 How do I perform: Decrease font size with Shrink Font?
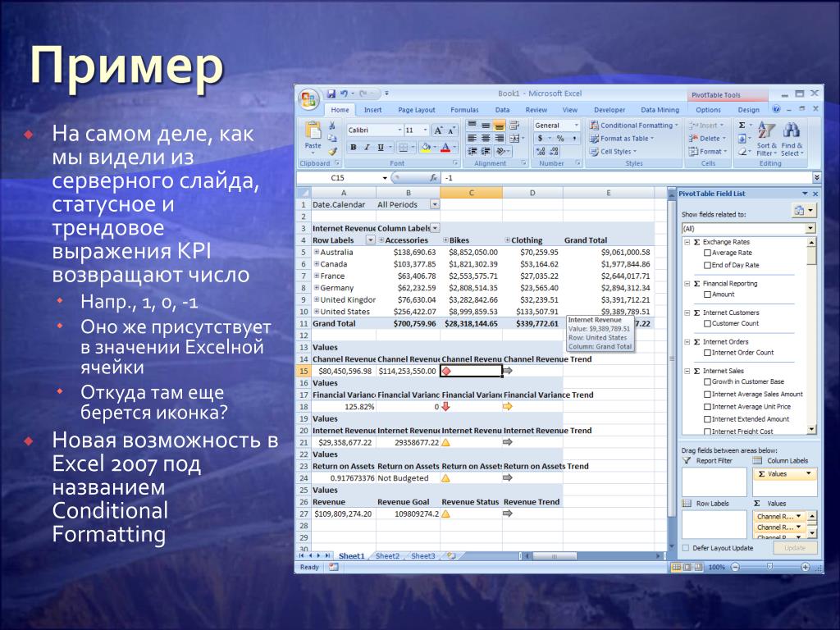click(451, 130)
